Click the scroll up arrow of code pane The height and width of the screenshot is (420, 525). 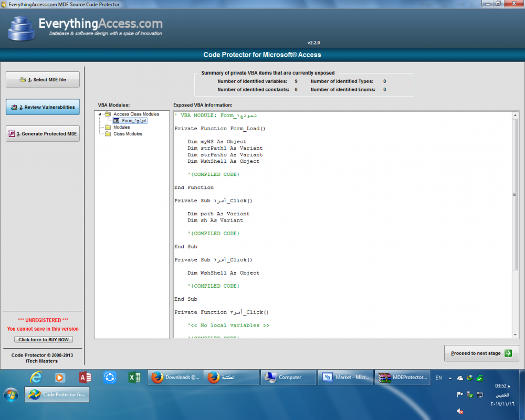pyautogui.click(x=515, y=115)
